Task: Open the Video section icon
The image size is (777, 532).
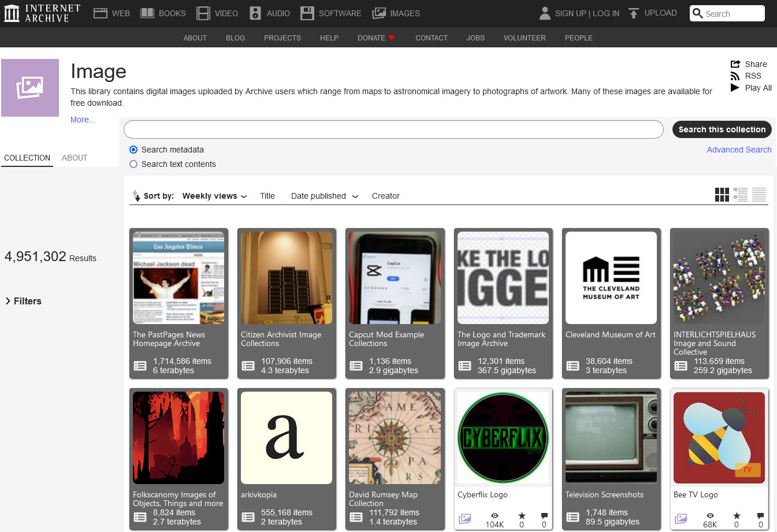Action: 203,13
